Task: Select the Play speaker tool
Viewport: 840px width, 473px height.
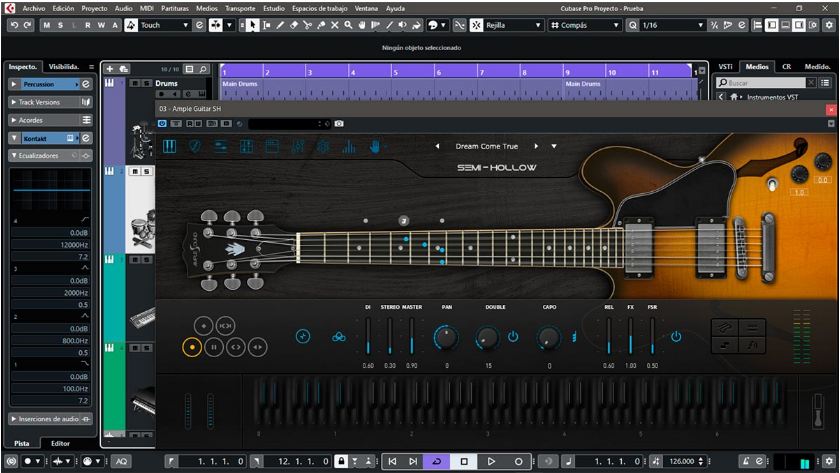Action: [x=403, y=25]
